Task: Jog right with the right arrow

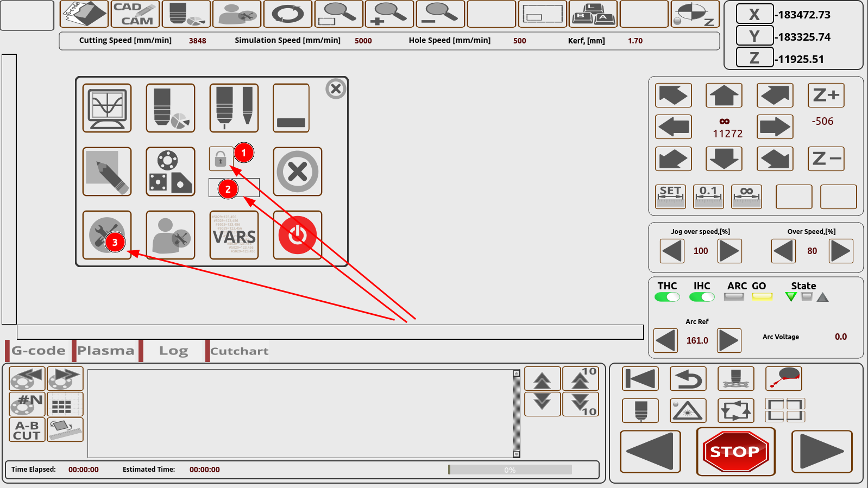Action: [x=775, y=127]
